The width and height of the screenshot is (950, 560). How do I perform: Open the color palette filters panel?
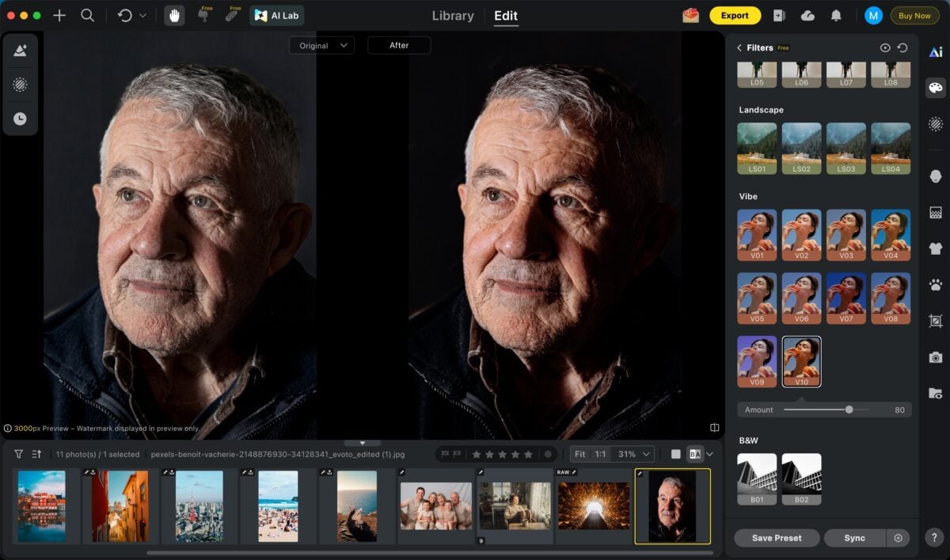(x=936, y=88)
